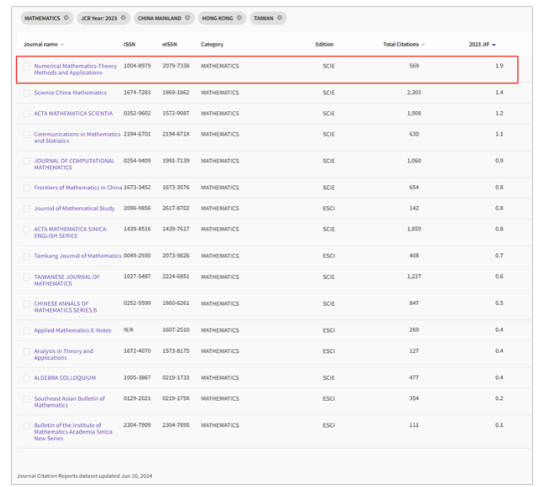Click the Edition column header

point(324,45)
